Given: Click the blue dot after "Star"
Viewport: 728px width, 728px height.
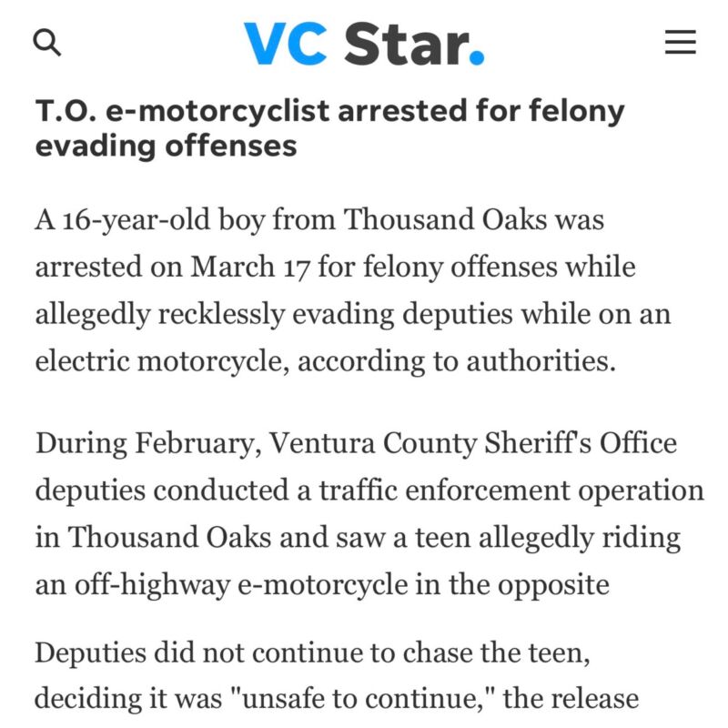Looking at the screenshot, I should [477, 57].
